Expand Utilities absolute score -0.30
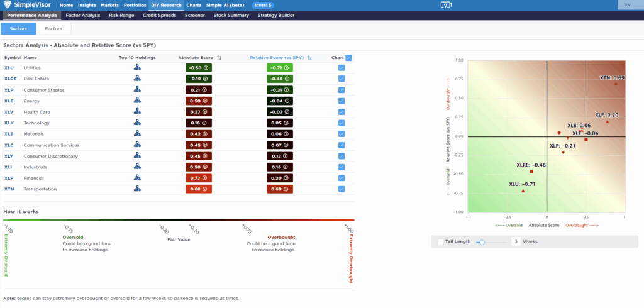 pos(199,68)
